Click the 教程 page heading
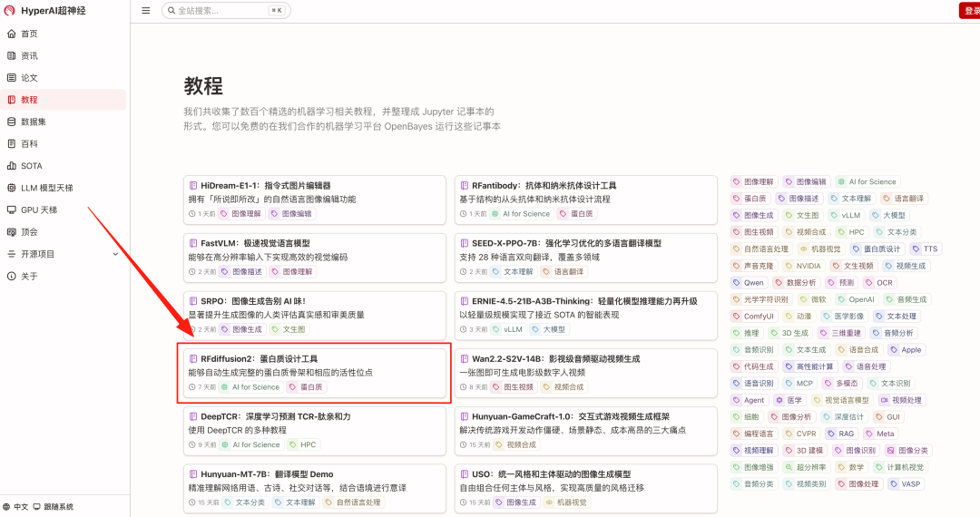Viewport: 980px width, 517px height. (x=203, y=86)
